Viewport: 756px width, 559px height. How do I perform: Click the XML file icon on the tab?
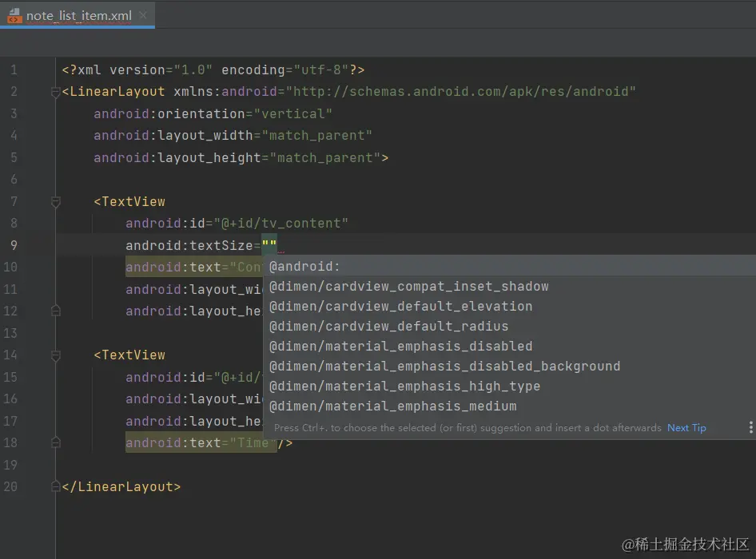click(x=14, y=15)
